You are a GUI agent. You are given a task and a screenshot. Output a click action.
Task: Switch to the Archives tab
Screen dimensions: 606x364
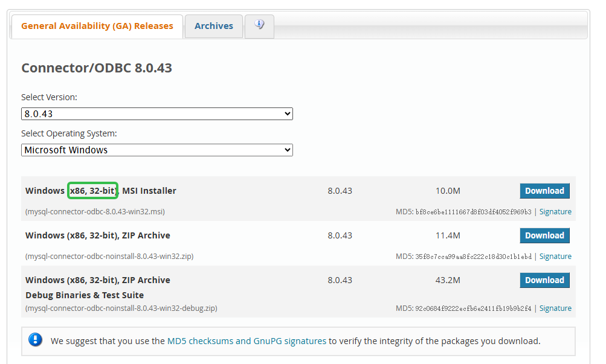[x=213, y=26]
